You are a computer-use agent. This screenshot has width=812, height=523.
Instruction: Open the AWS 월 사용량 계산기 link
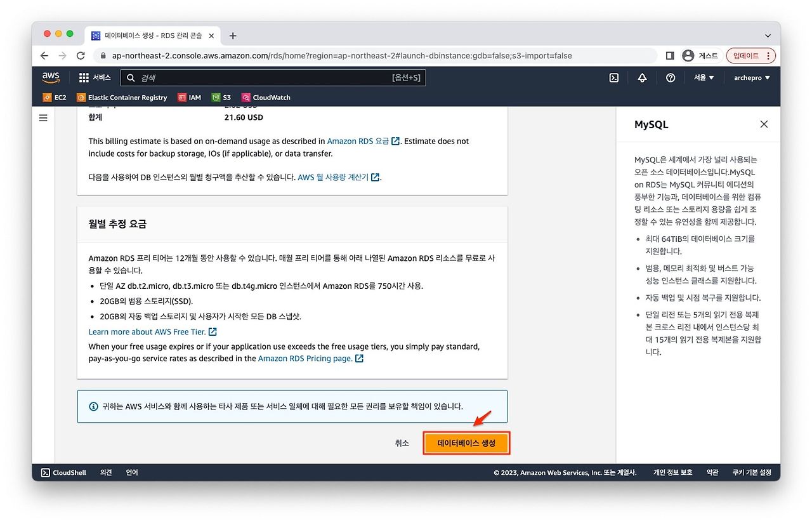pyautogui.click(x=339, y=177)
